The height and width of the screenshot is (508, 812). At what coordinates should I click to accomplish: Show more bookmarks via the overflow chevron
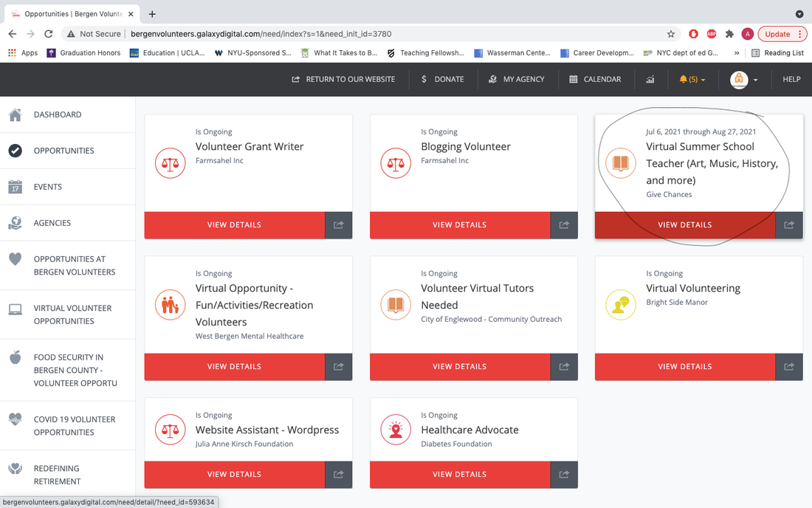click(737, 53)
